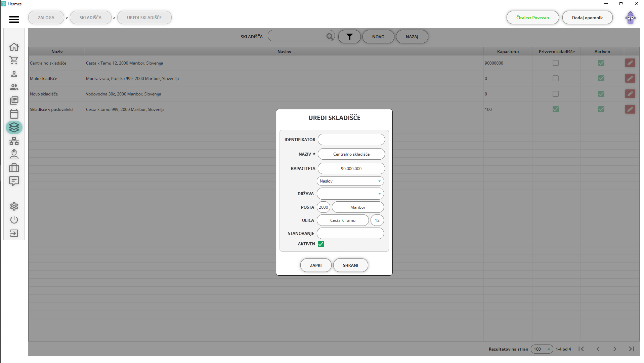Click the Dodaj opomnik button
Image resolution: width=644 pixels, height=363 pixels.
point(587,17)
